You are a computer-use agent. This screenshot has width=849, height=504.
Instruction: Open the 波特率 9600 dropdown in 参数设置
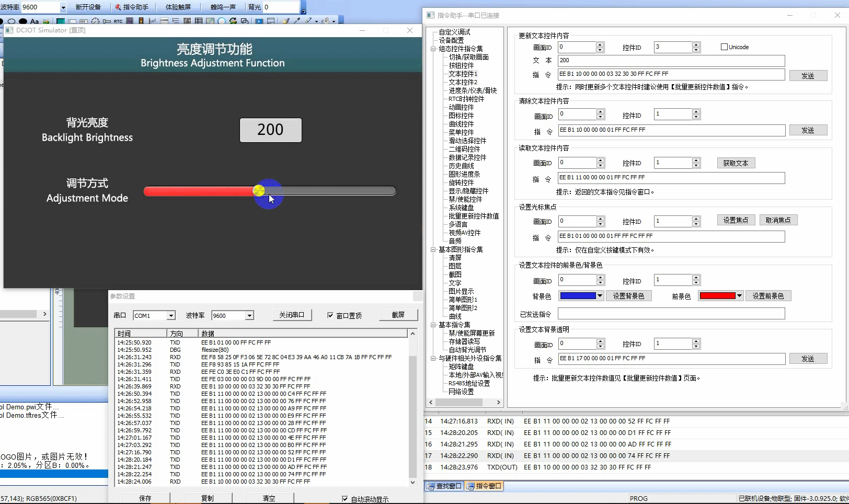click(x=249, y=316)
